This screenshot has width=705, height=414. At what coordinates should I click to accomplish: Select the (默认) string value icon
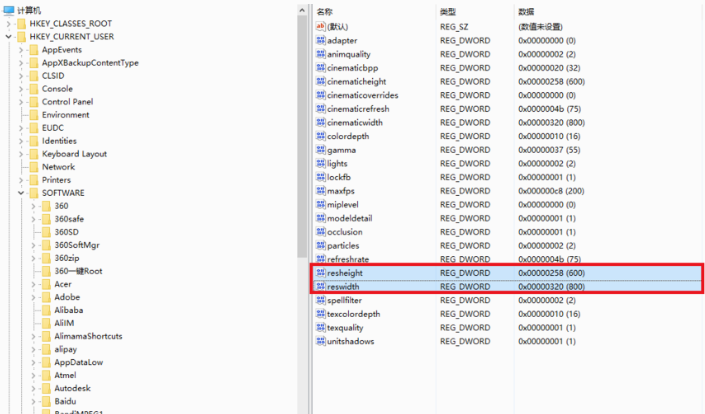pos(321,27)
